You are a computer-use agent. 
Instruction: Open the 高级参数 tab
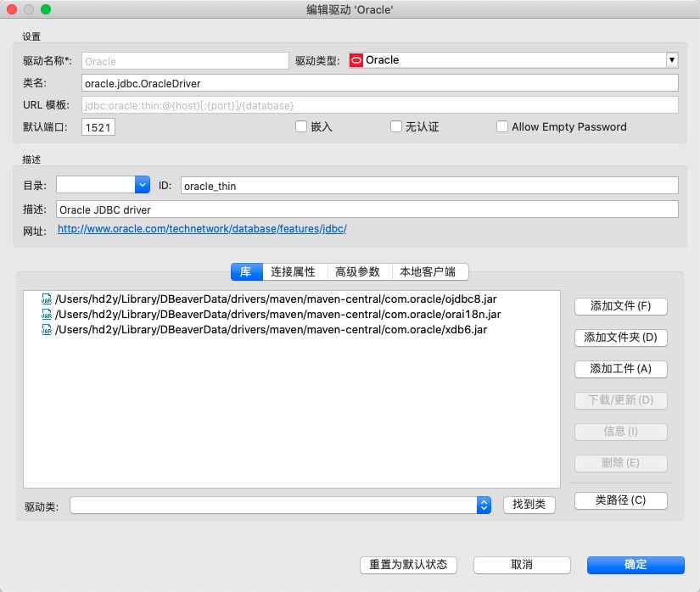click(358, 271)
